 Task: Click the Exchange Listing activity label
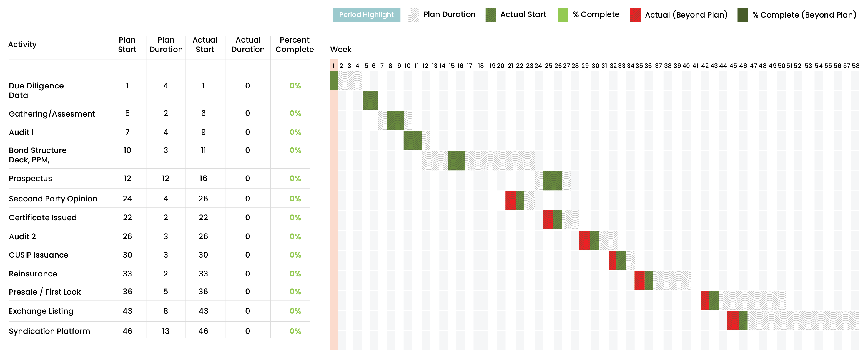point(41,311)
